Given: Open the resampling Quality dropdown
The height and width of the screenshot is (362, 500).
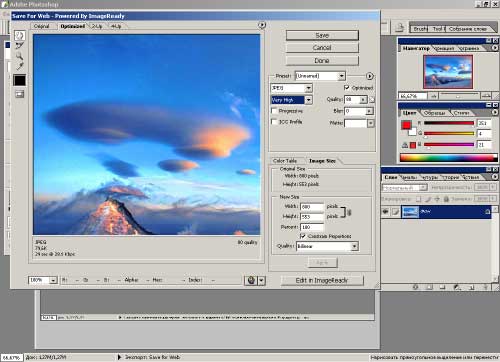Looking at the screenshot, I should point(354,246).
